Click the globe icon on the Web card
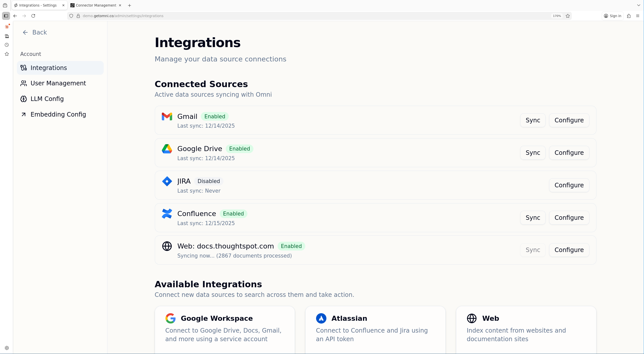Screen dimensions: 644x354 point(472,318)
